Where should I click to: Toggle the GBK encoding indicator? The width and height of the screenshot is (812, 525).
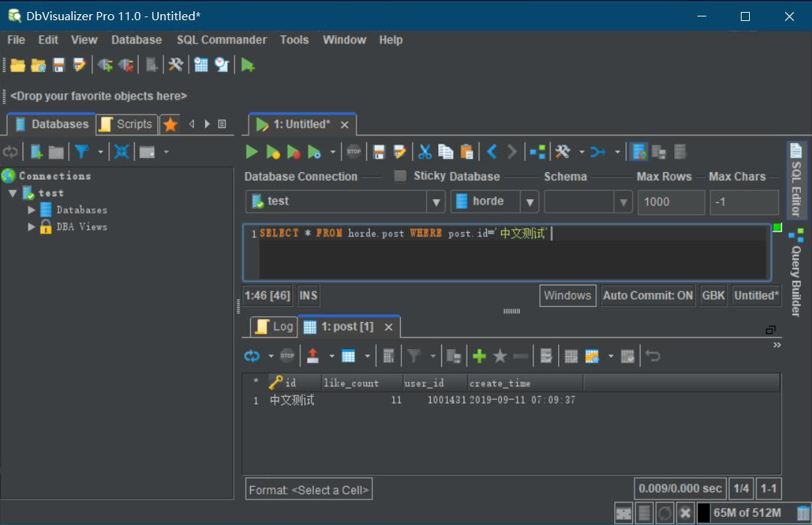click(x=713, y=296)
